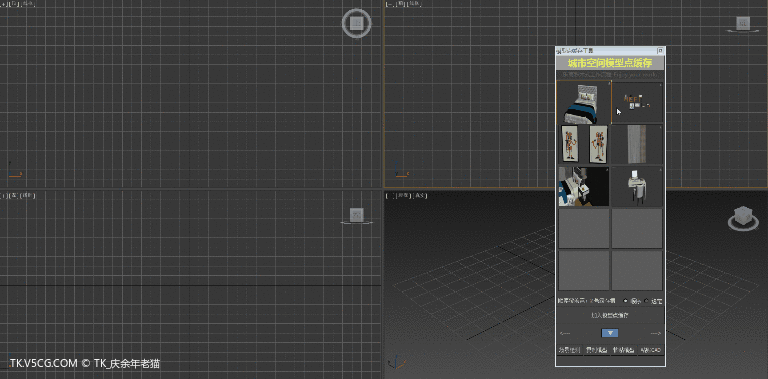Select the bedroom interior scene thumbnail
The width and height of the screenshot is (768, 379).
584,186
